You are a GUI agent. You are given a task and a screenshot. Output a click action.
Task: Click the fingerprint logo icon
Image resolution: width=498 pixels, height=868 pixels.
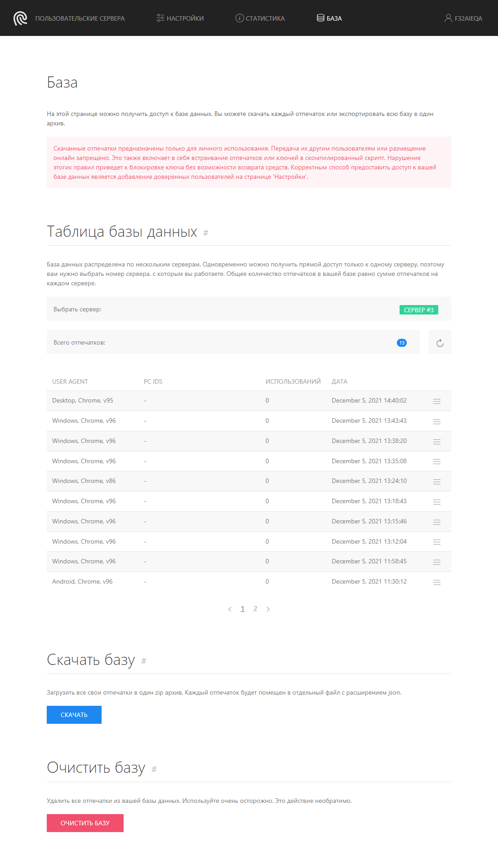[x=20, y=18]
